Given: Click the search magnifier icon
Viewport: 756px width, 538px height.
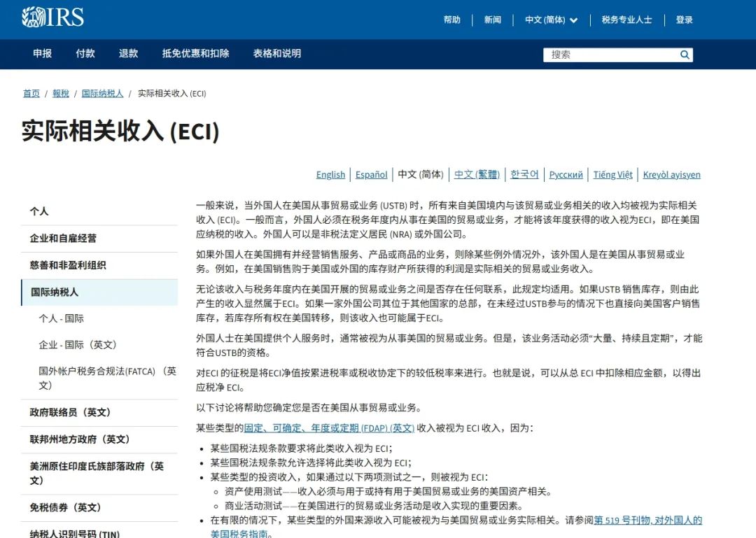Looking at the screenshot, I should click(685, 55).
